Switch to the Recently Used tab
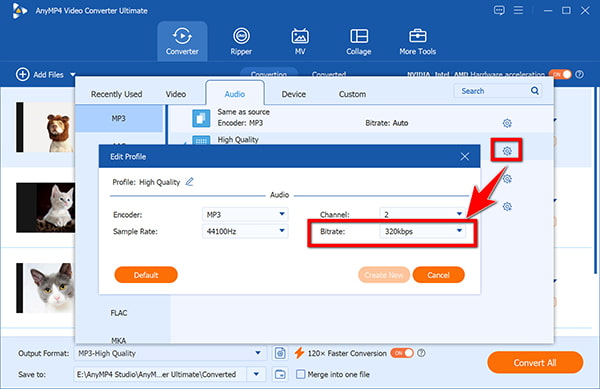 (116, 94)
